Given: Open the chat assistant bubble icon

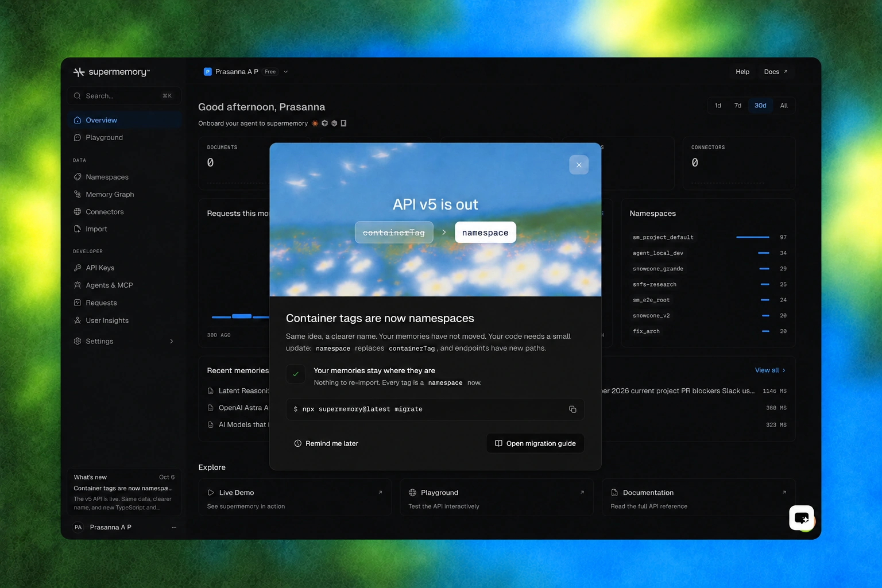Looking at the screenshot, I should [802, 518].
